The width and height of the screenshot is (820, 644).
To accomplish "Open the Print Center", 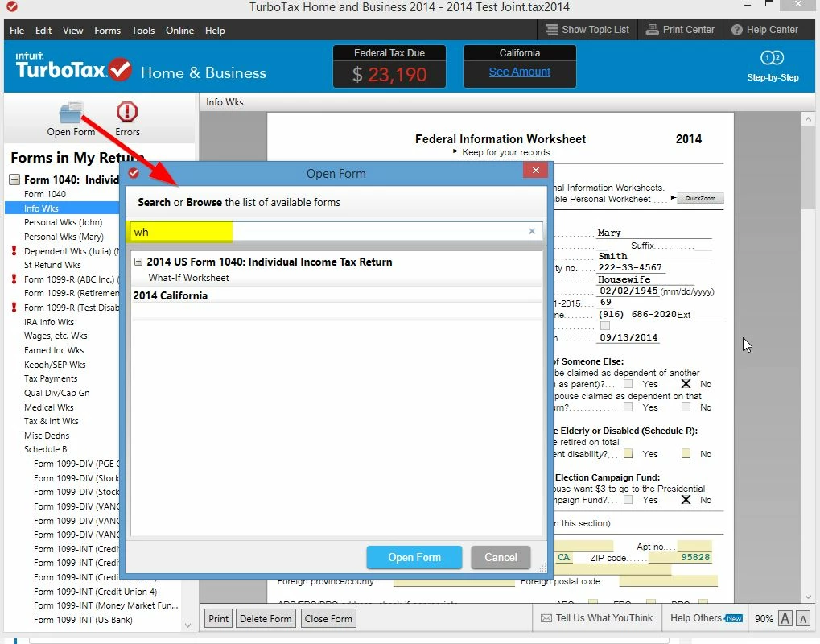I will pyautogui.click(x=680, y=30).
